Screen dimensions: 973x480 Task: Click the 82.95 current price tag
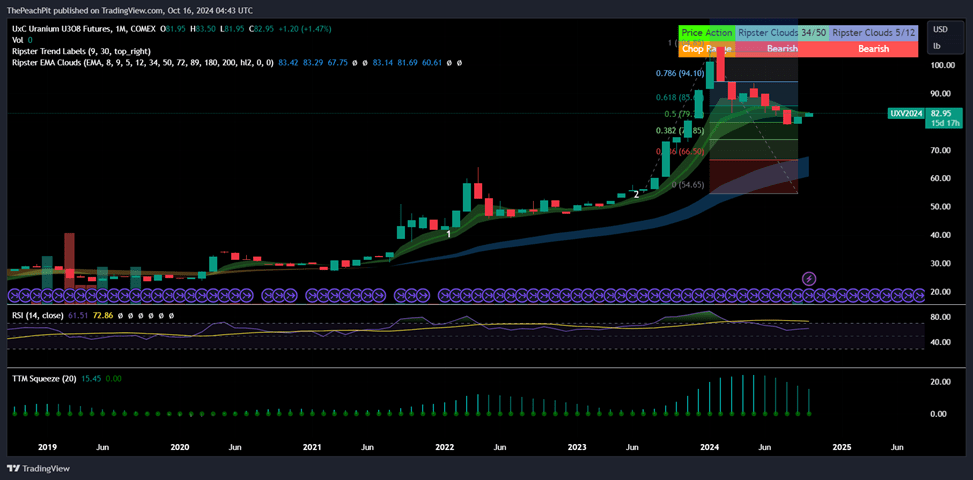pyautogui.click(x=940, y=113)
